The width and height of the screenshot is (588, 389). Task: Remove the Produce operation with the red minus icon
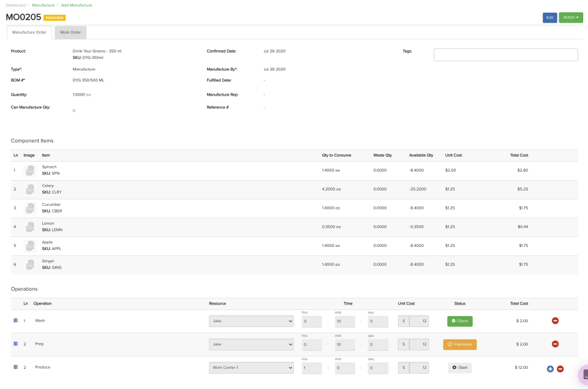(560, 368)
